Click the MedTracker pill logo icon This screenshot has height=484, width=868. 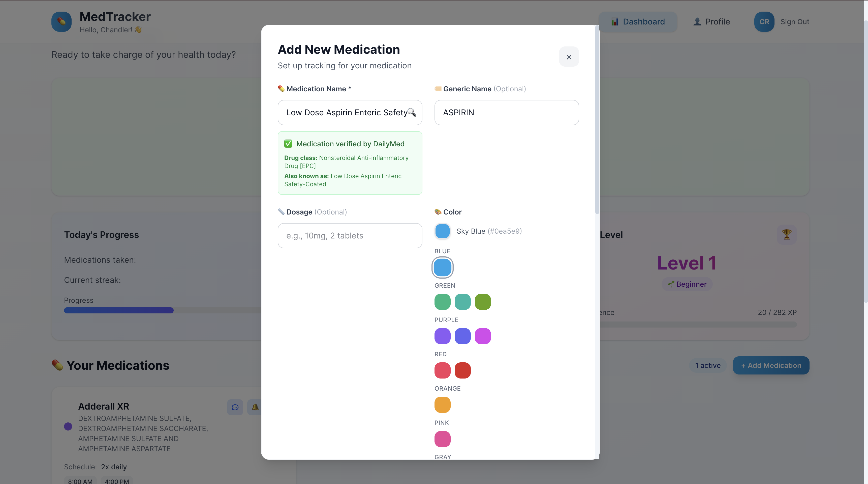61,22
